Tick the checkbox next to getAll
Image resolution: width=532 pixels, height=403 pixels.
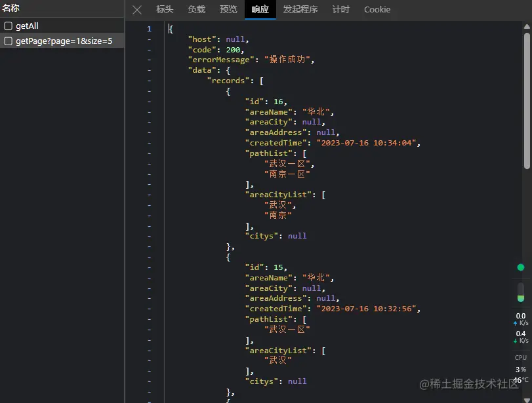[8, 26]
